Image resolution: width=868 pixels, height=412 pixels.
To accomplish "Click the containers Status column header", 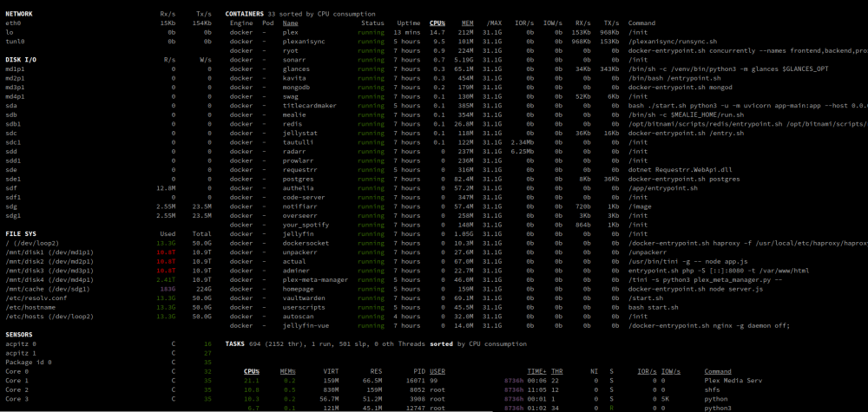I will [x=372, y=23].
